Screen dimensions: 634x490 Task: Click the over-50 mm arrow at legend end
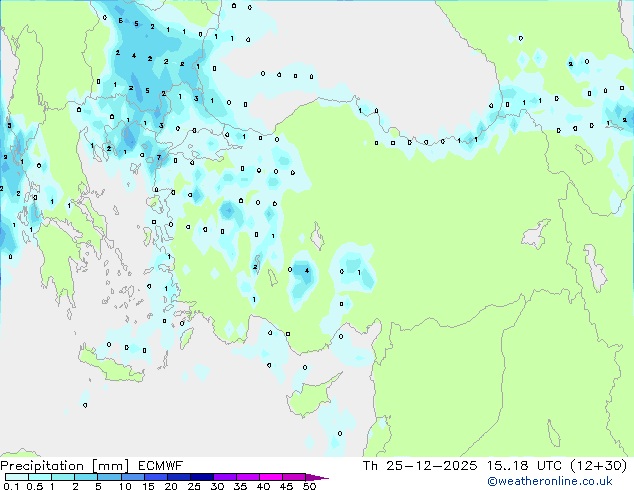(x=317, y=477)
